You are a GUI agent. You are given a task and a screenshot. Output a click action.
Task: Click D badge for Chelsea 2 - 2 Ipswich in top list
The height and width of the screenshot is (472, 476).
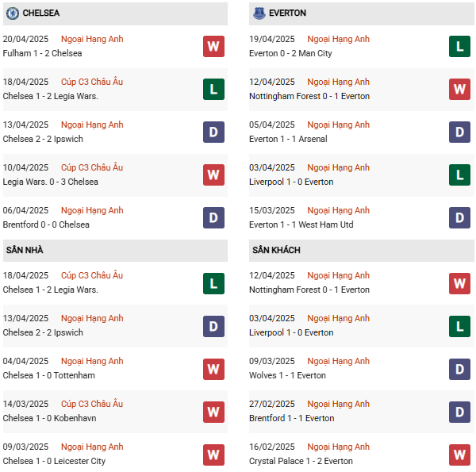213,132
